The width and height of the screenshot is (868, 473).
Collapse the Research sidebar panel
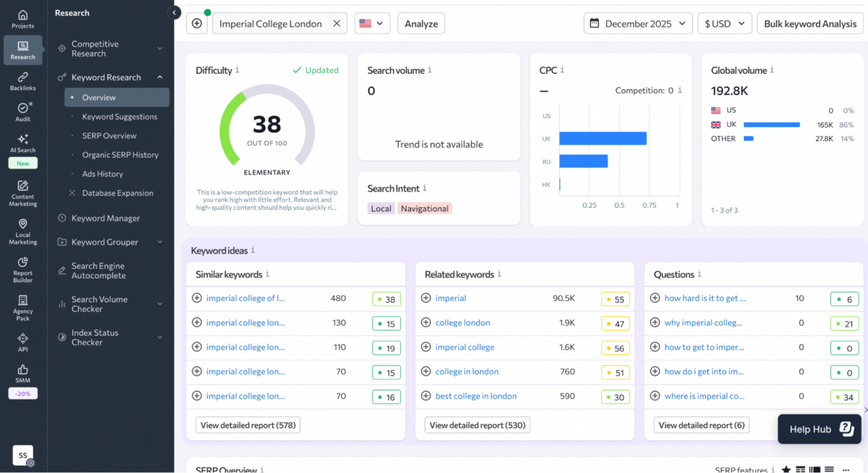tap(174, 12)
